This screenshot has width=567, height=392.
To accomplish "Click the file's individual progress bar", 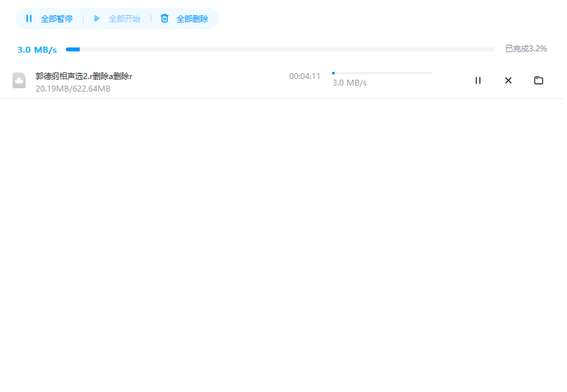I will pos(382,73).
